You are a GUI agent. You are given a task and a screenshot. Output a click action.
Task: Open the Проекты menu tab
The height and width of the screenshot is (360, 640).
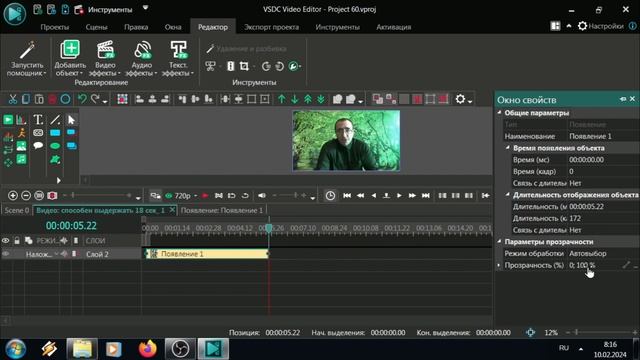click(x=55, y=27)
